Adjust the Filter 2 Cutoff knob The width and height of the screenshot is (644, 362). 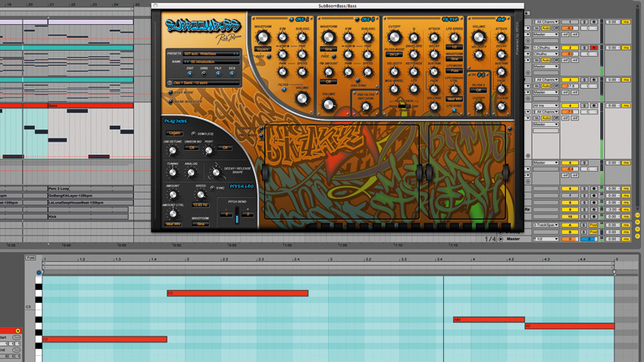pyautogui.click(x=479, y=107)
